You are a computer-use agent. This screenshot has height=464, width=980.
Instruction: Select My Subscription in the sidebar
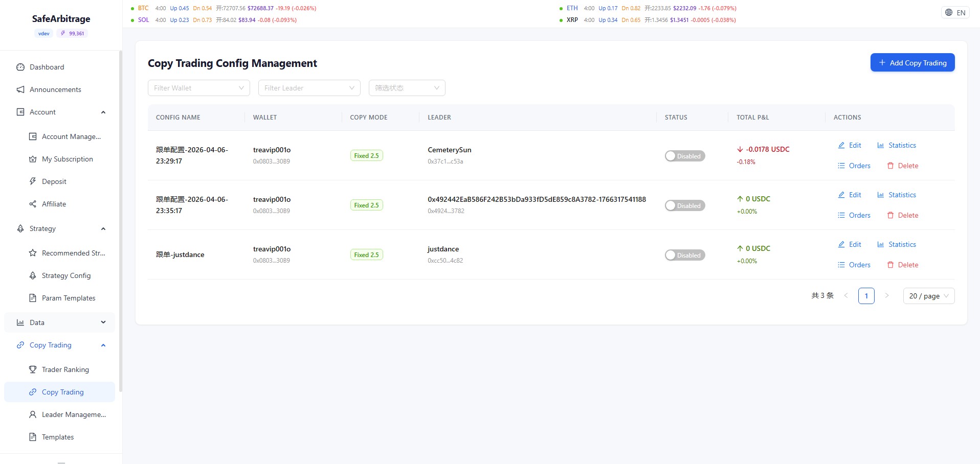coord(67,159)
